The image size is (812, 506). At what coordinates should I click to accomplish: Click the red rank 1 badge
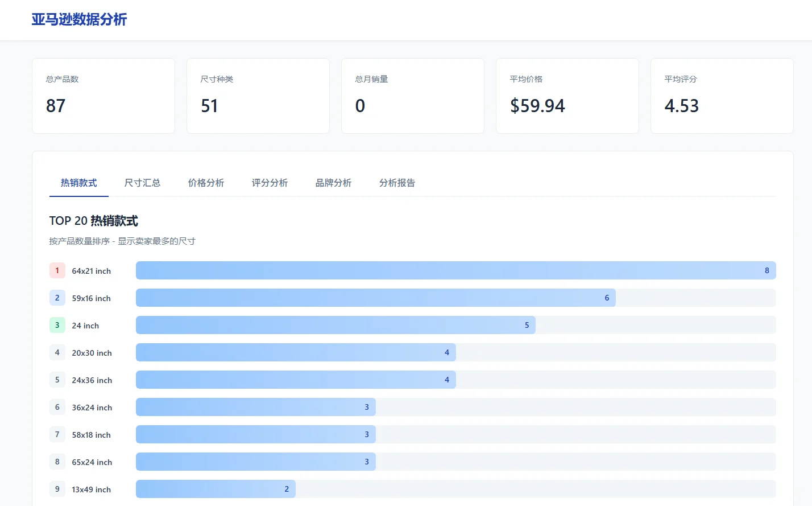click(57, 270)
